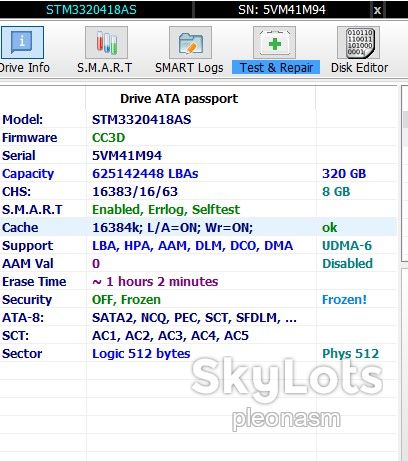The height and width of the screenshot is (461, 408).
Task: Select the 625142448 LBAs capacity value
Action: 145,174
